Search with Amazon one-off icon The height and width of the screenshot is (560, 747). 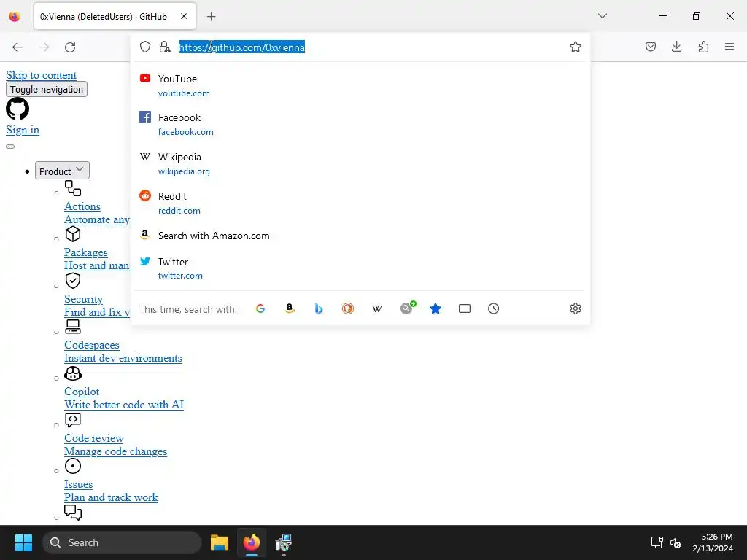289,308
